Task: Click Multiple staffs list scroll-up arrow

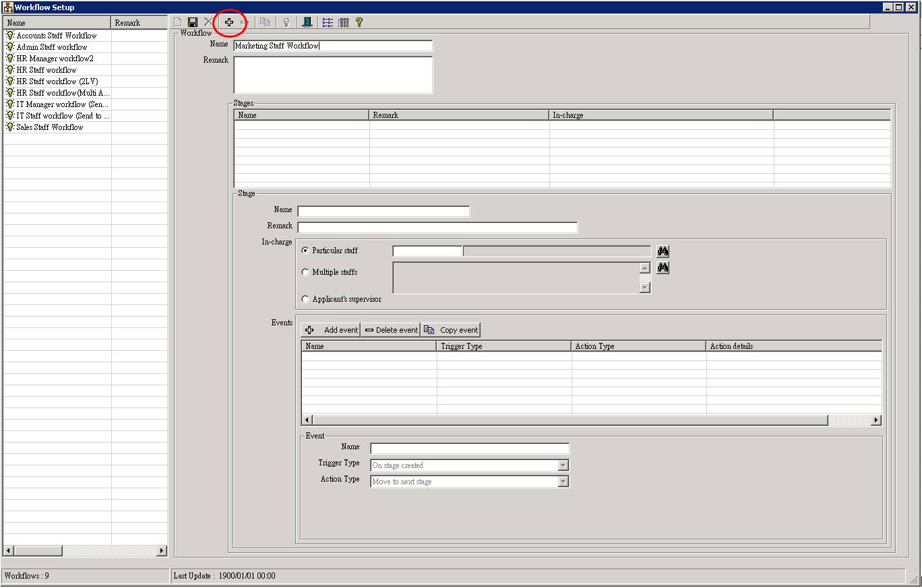Action: [645, 268]
